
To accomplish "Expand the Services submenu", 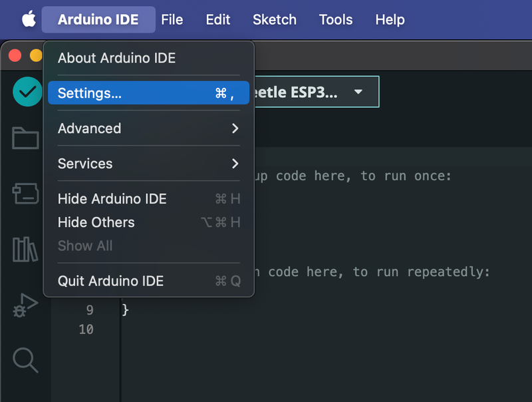I will pyautogui.click(x=148, y=164).
